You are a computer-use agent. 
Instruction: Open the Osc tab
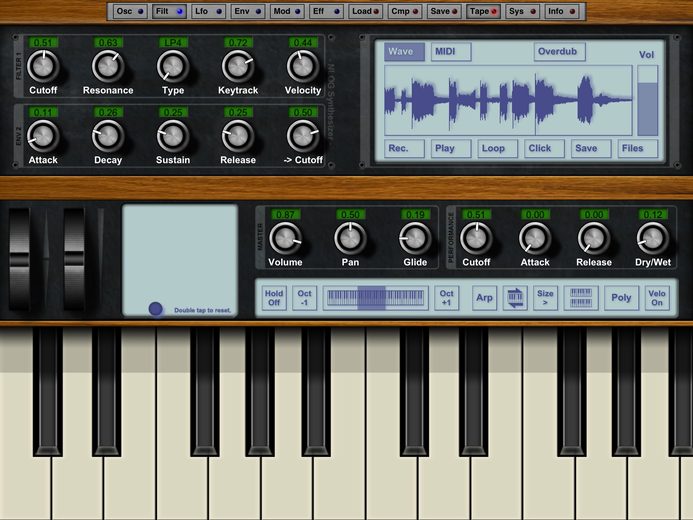pyautogui.click(x=129, y=11)
